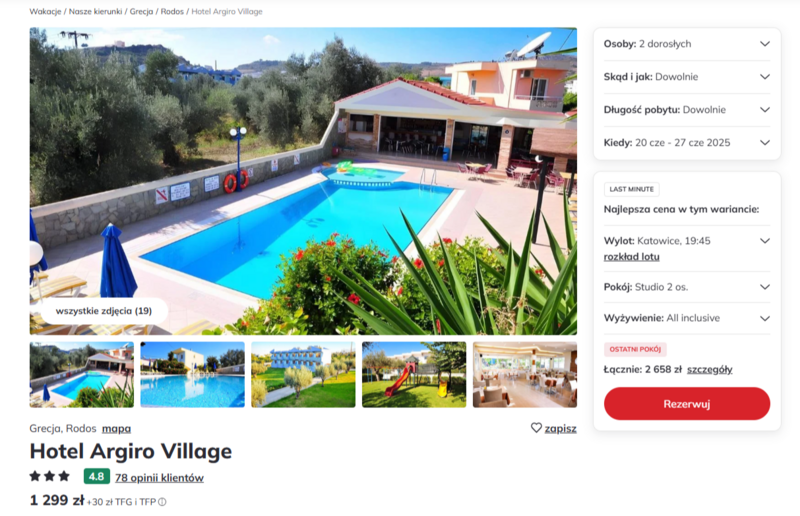The image size is (800, 516).
Task: Select the playground slide thumbnail
Action: tap(414, 375)
